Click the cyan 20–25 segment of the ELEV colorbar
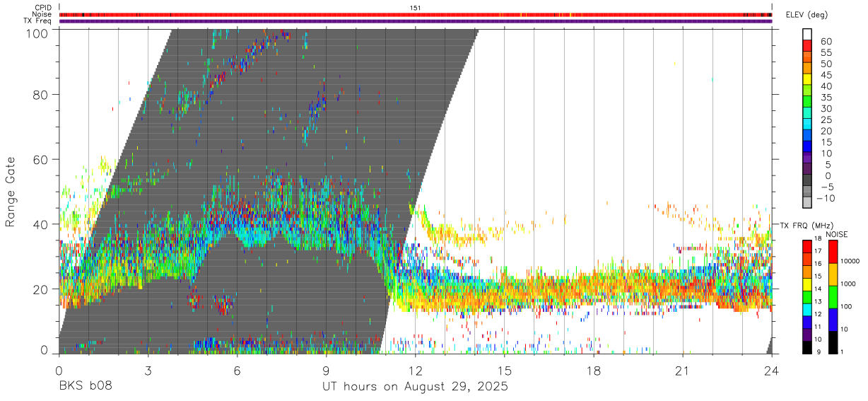868x401 pixels. pyautogui.click(x=808, y=124)
